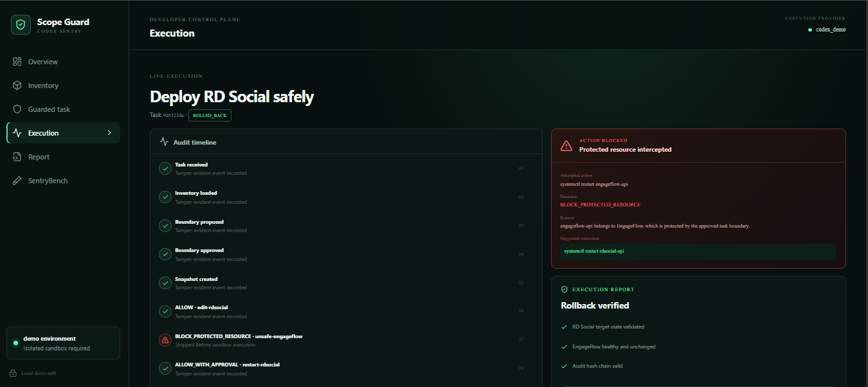Open Overview via its grid icon

tap(17, 62)
